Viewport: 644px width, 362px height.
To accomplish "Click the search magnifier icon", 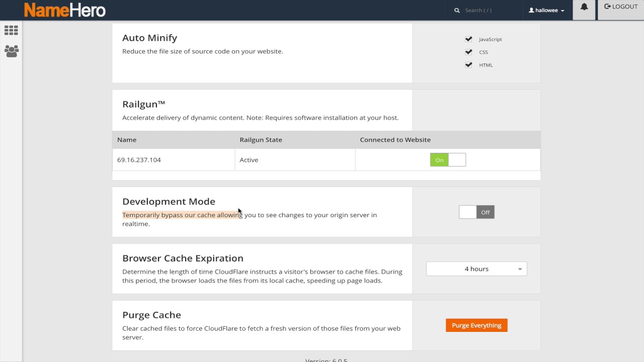I will click(x=457, y=10).
